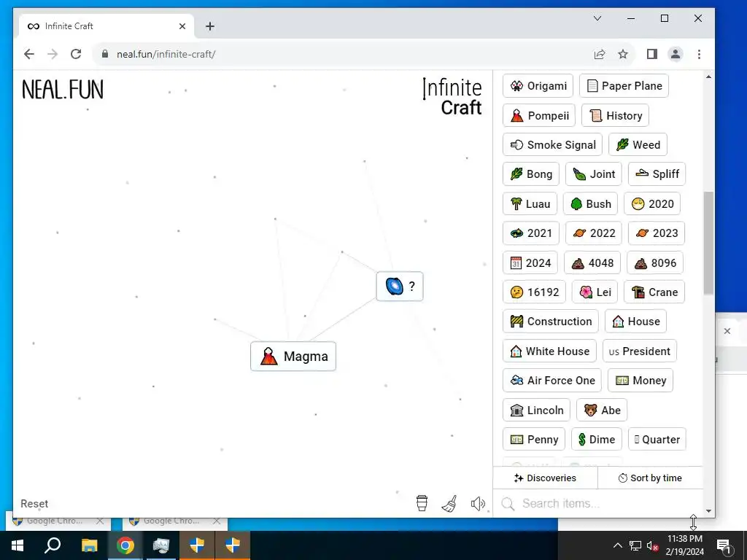Click the address bar URL
The image size is (747, 560).
166,54
